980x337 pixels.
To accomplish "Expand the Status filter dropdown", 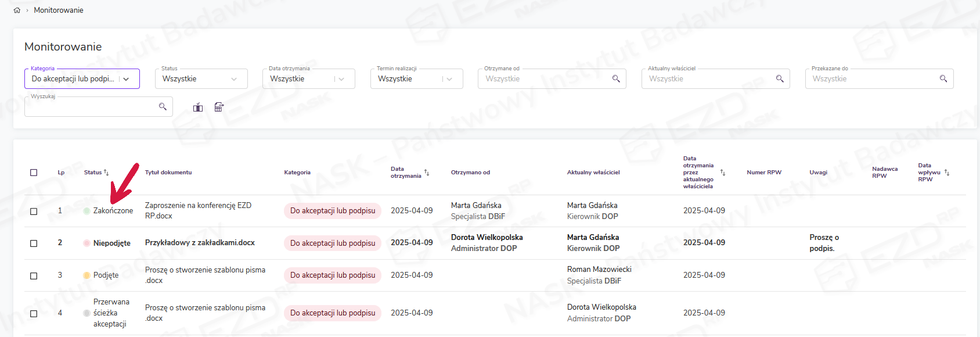I will click(234, 79).
